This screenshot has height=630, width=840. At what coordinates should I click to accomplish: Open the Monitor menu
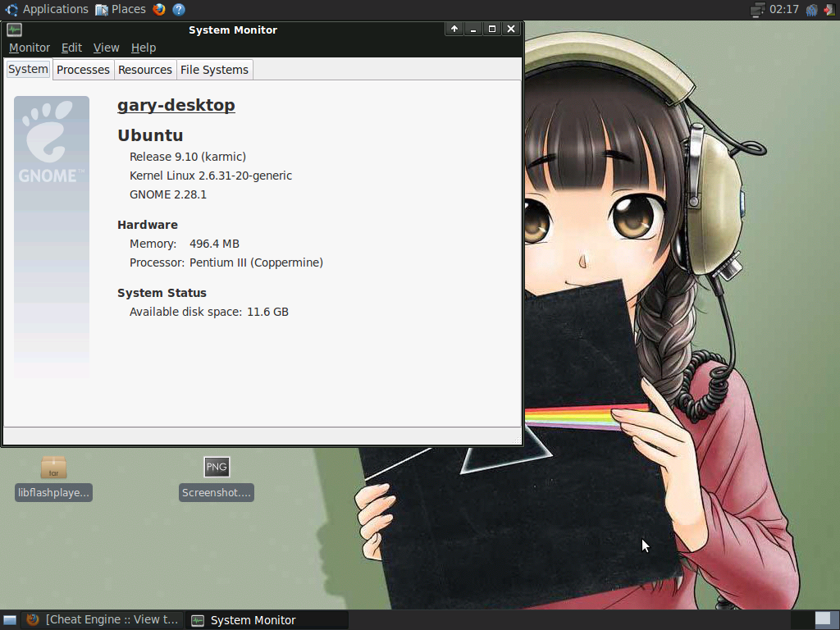[x=29, y=48]
